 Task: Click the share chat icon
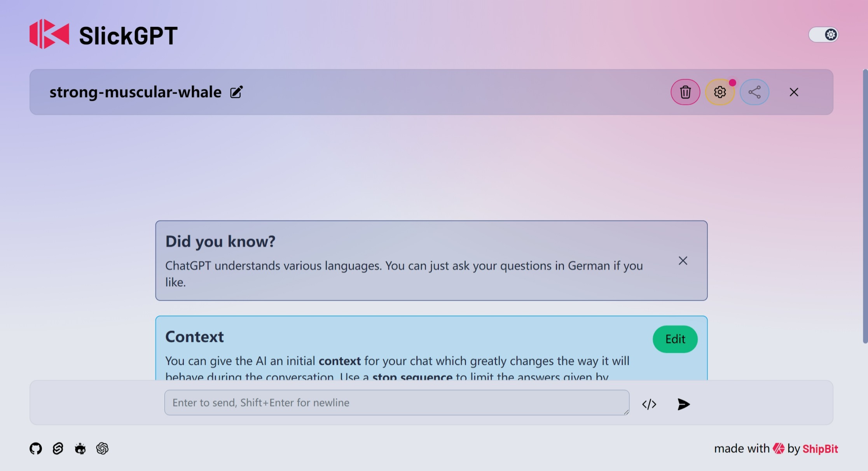point(754,92)
